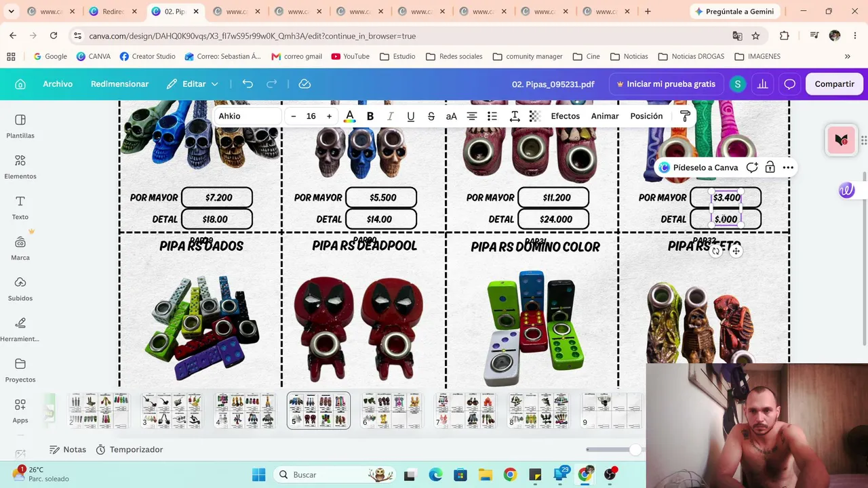The image size is (868, 488).
Task: Click the rotate handle below selected text
Action: (715, 251)
